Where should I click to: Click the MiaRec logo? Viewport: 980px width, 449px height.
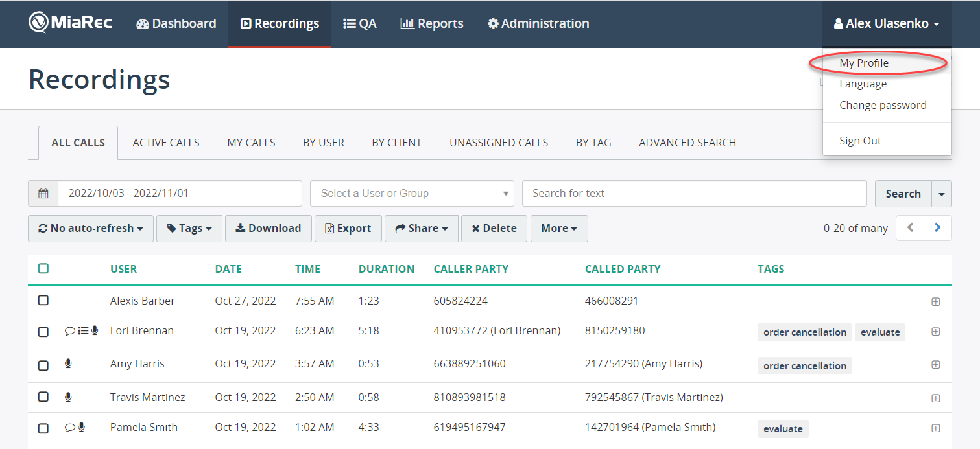[70, 23]
